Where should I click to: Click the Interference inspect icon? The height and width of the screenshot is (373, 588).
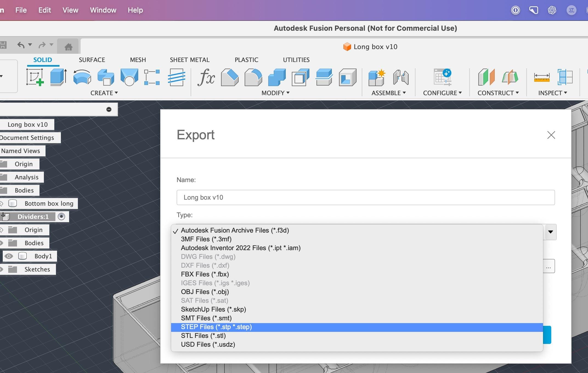click(x=565, y=77)
